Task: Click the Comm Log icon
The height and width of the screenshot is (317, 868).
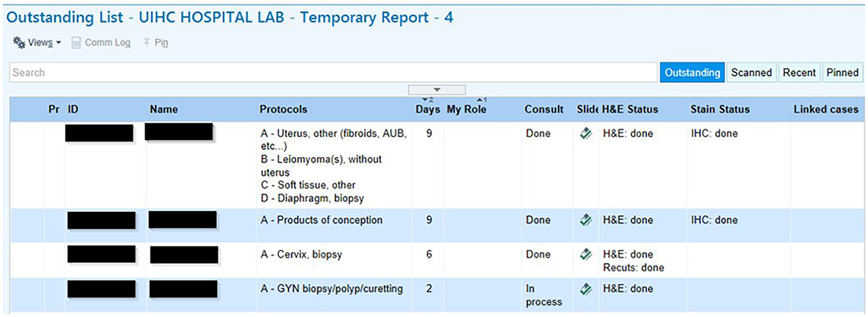Action: click(76, 43)
